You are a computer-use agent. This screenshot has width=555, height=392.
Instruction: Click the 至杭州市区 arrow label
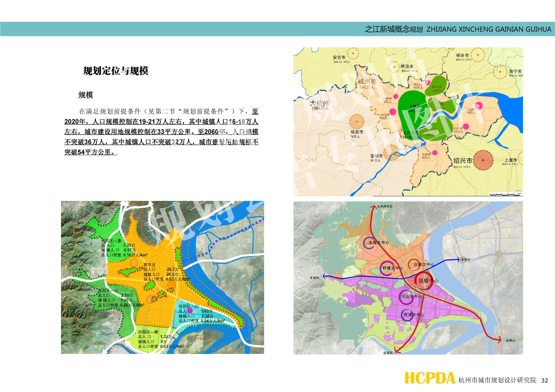click(385, 206)
